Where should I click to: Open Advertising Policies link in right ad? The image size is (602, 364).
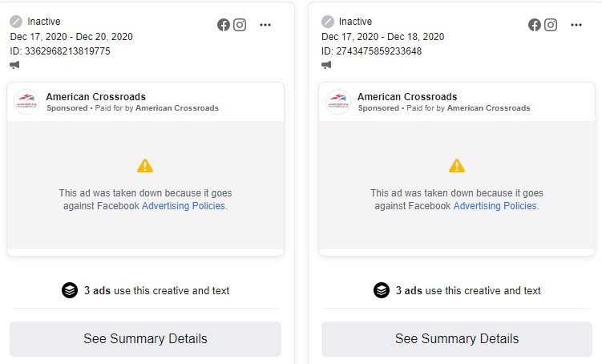click(495, 206)
